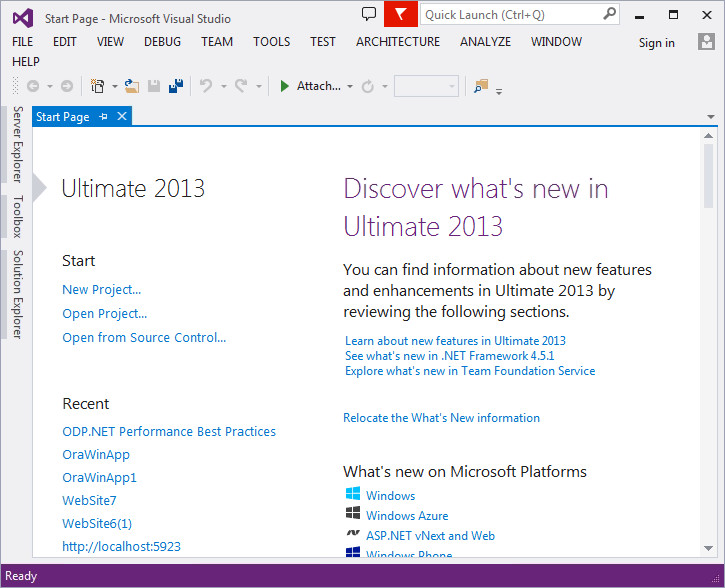725x588 pixels.
Task: Click See what's new in .NET Framework 4.5.1
Action: point(449,355)
